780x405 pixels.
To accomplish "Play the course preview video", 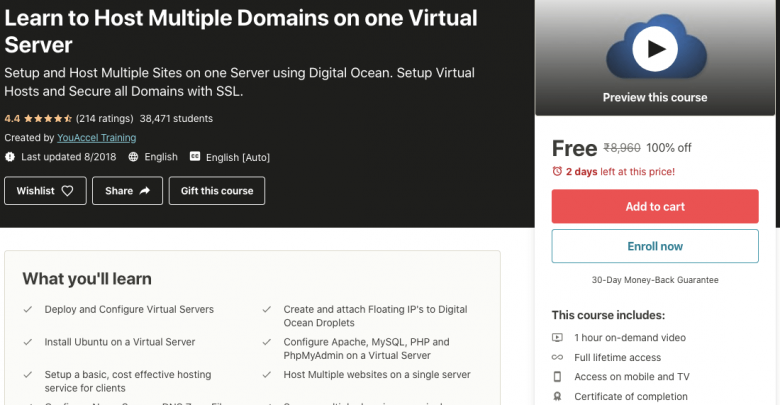I will click(655, 49).
